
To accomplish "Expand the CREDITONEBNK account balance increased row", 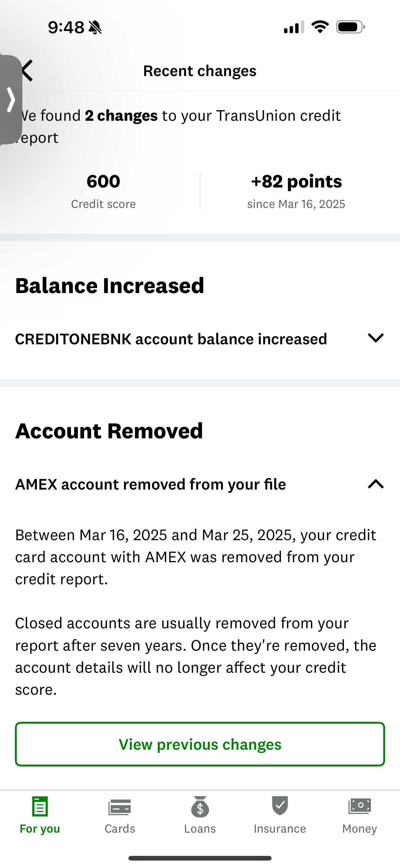I will (171, 339).
